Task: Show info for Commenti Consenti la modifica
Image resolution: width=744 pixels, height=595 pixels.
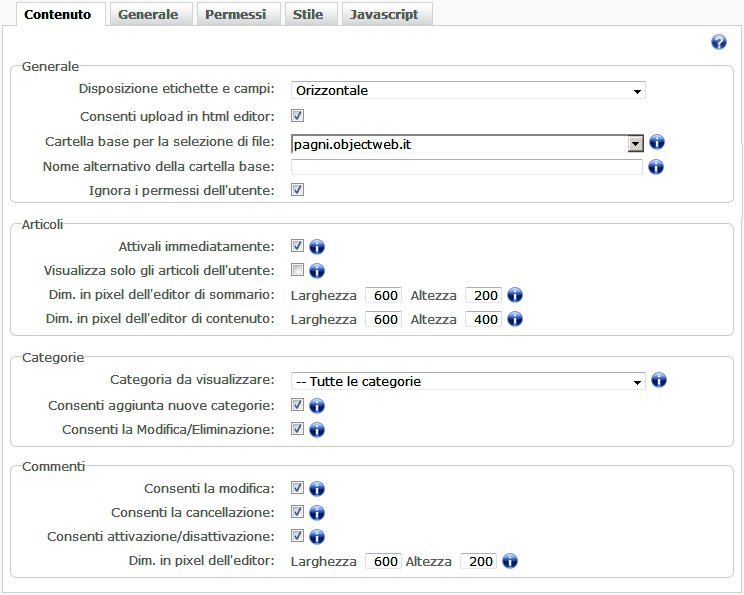Action: [x=317, y=489]
